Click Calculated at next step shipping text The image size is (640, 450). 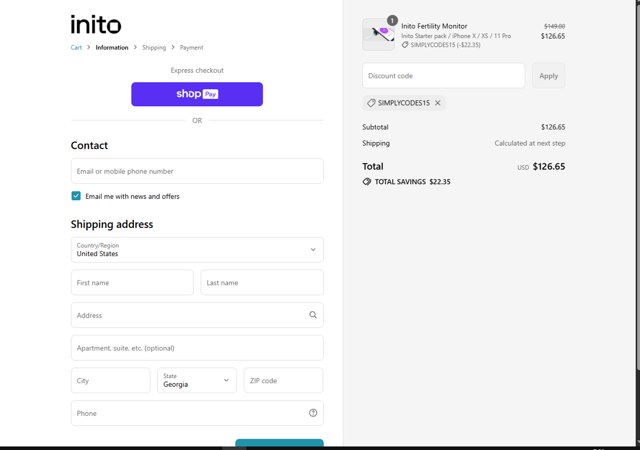[x=530, y=143]
